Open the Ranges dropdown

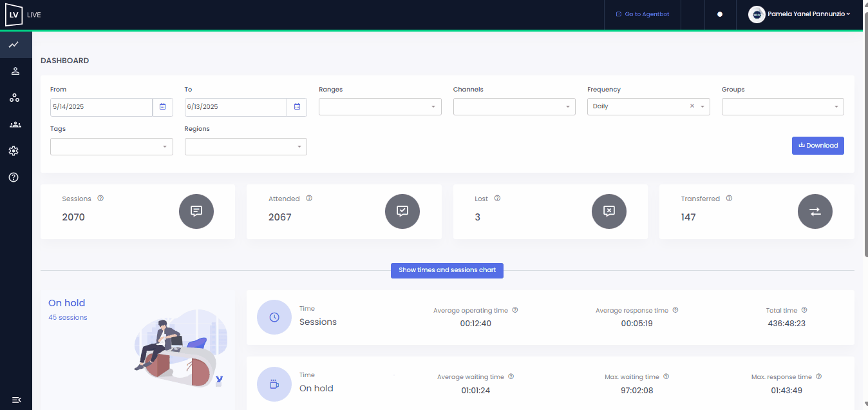pos(380,107)
